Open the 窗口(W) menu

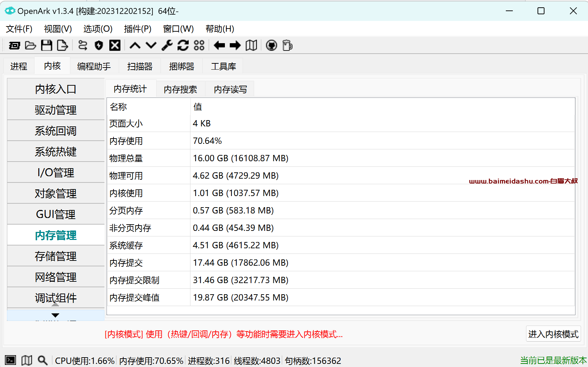(178, 29)
